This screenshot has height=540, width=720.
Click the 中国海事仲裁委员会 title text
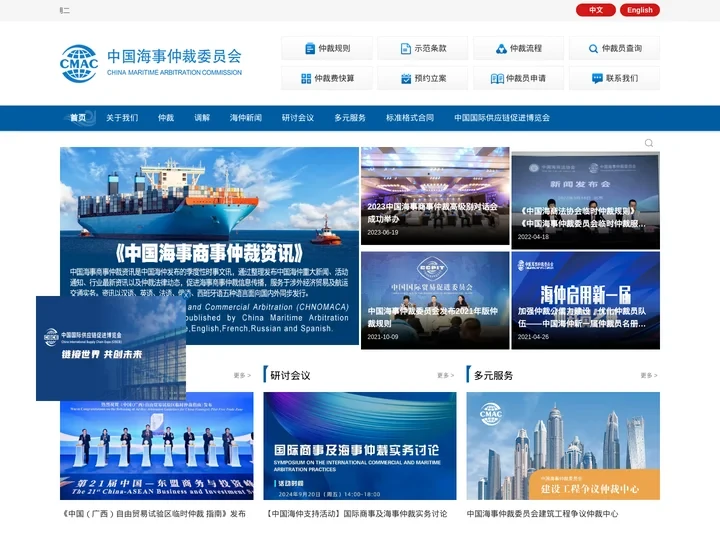point(174,56)
